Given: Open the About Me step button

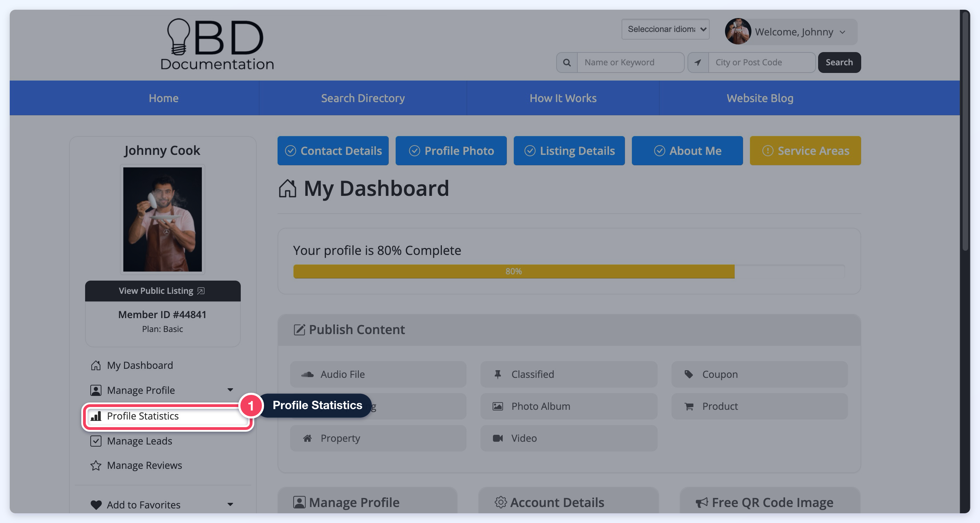Looking at the screenshot, I should [x=687, y=151].
